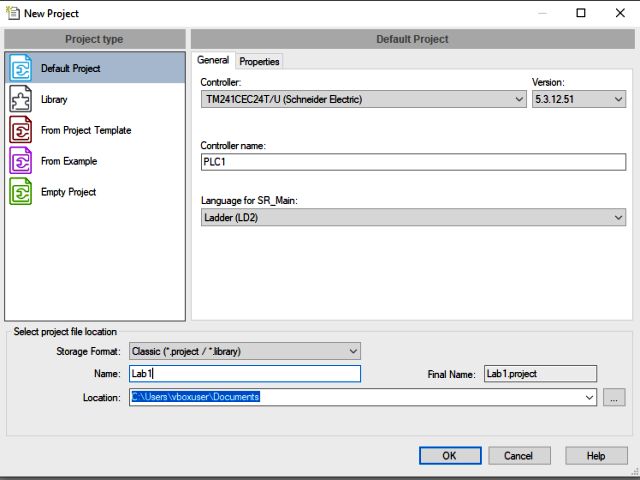
Task: Browse for location with the ellipsis button
Action: (x=614, y=397)
